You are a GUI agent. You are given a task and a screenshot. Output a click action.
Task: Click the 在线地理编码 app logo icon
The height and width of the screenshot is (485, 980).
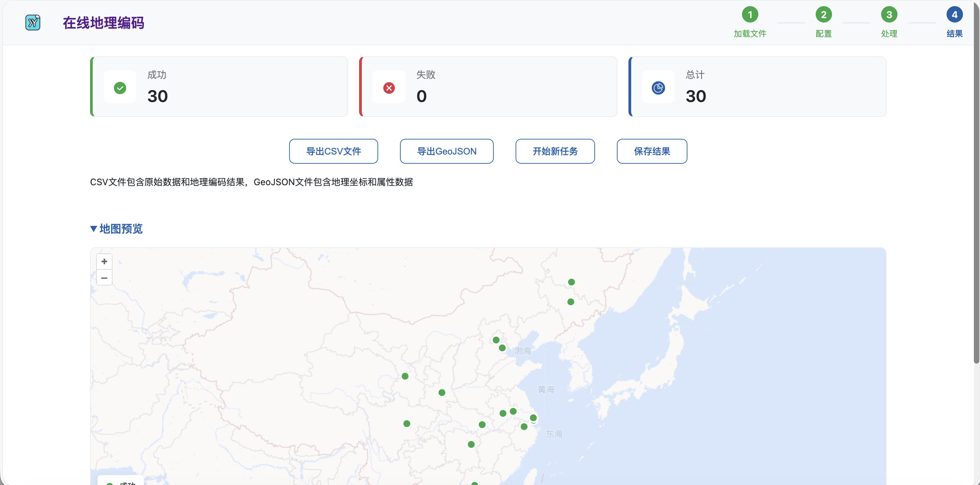pos(33,22)
